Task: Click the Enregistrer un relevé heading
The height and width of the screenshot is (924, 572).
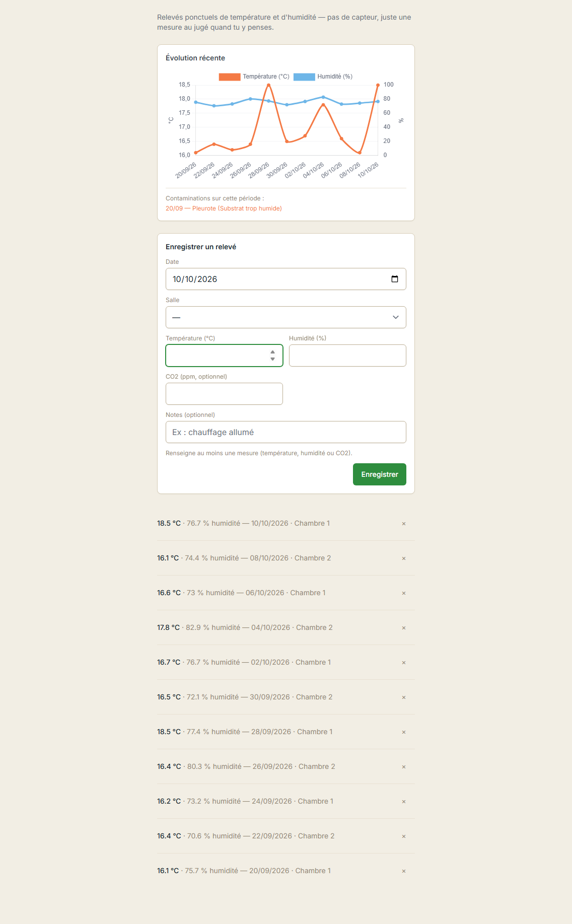Action: pos(201,247)
